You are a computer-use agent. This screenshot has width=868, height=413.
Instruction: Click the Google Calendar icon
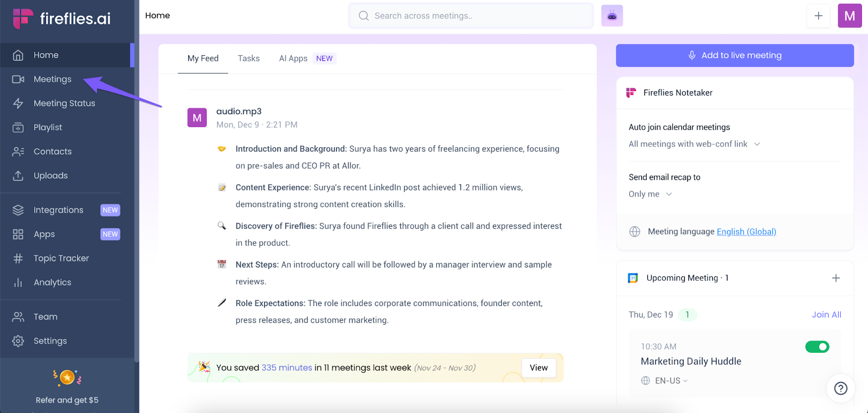[x=633, y=278]
